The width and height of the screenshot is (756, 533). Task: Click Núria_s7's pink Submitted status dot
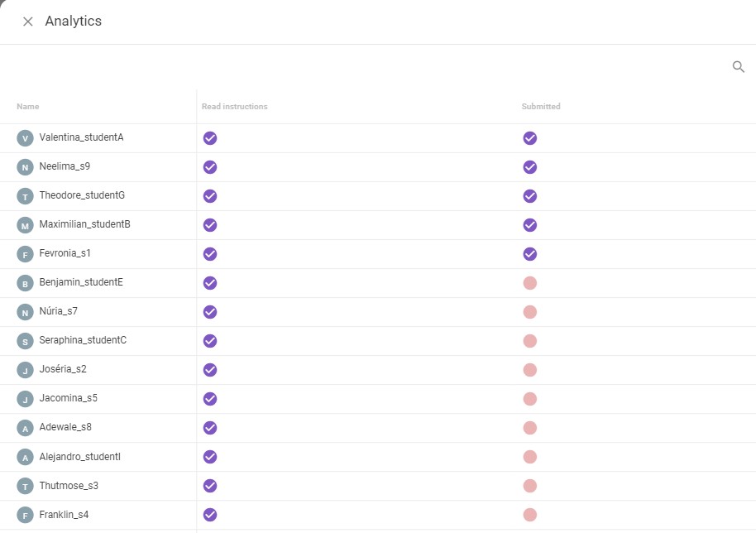(x=530, y=312)
